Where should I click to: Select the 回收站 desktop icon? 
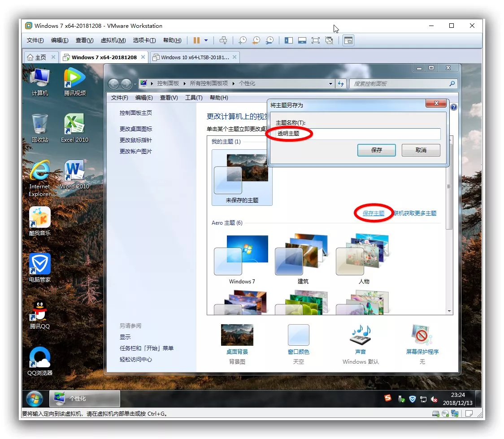click(x=40, y=128)
